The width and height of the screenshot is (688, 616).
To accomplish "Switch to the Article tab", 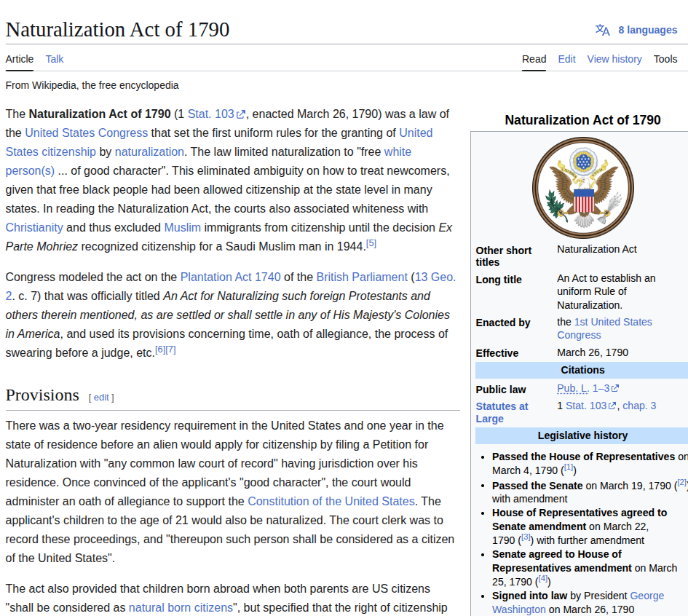I will pyautogui.click(x=20, y=59).
